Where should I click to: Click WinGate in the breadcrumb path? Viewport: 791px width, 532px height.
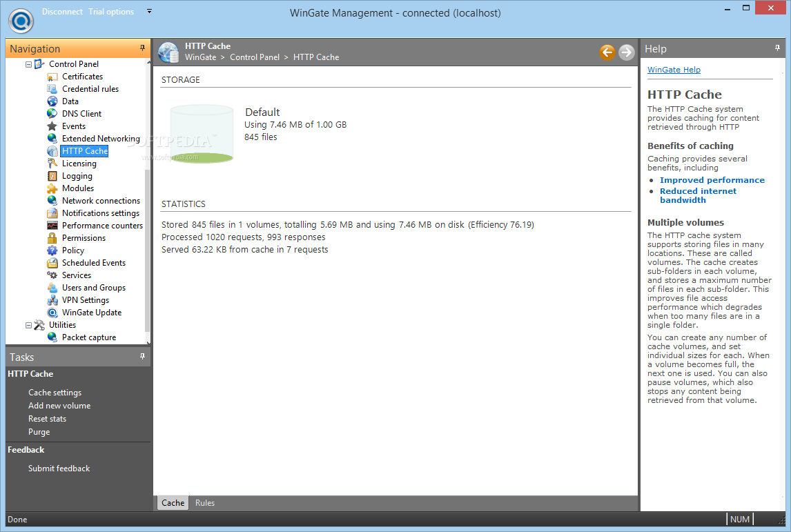[200, 57]
